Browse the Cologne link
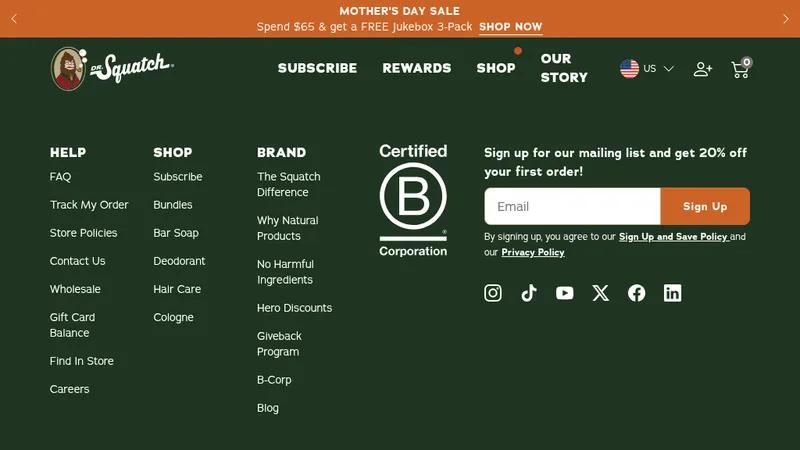Screen dimensions: 800x450 [173, 317]
